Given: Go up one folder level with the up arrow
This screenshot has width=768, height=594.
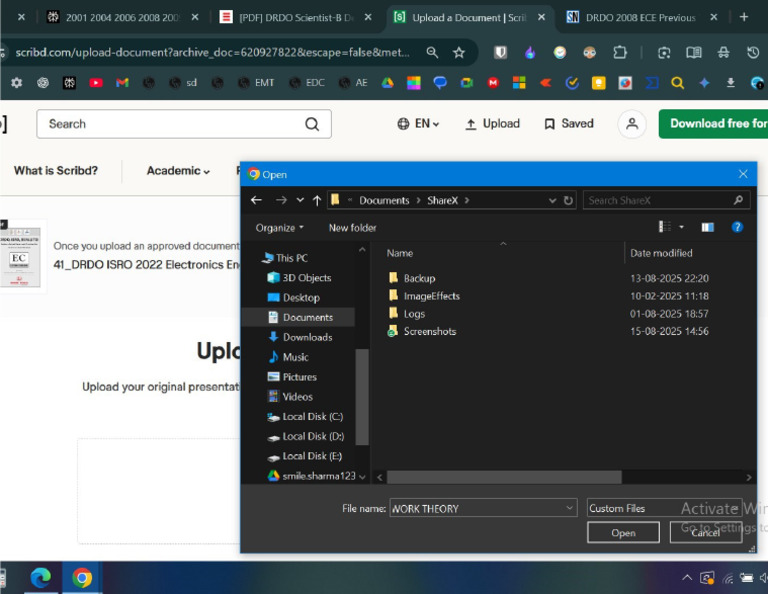Looking at the screenshot, I should [317, 200].
